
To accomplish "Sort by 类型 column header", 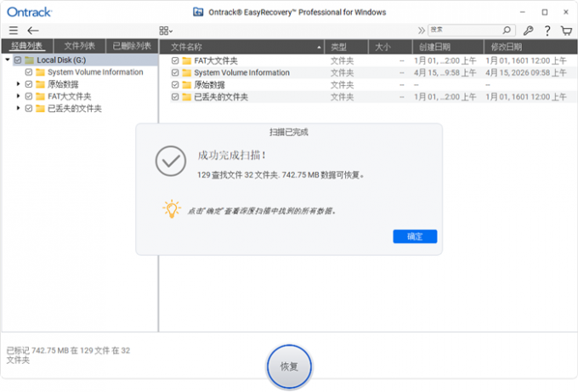I will click(347, 47).
